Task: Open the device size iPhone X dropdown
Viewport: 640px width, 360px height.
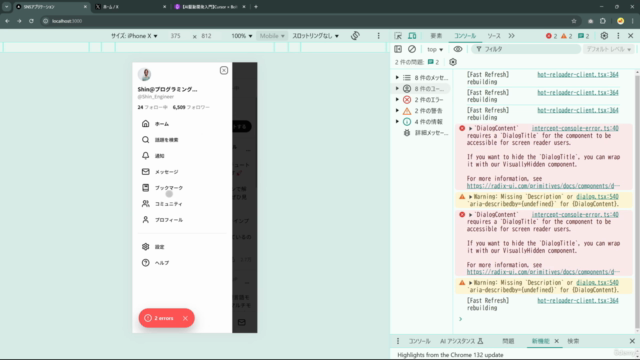Action: (134, 36)
